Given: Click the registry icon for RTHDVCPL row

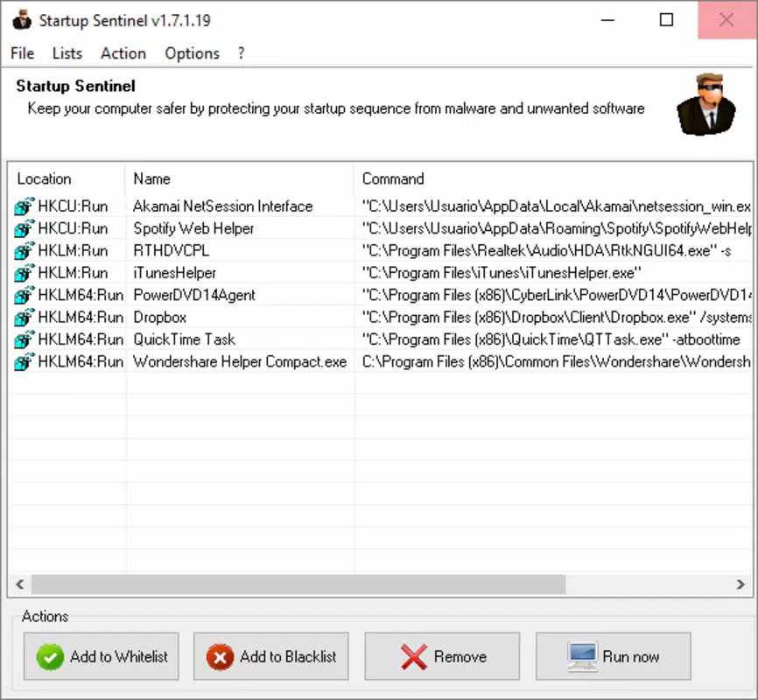Looking at the screenshot, I should [x=25, y=250].
